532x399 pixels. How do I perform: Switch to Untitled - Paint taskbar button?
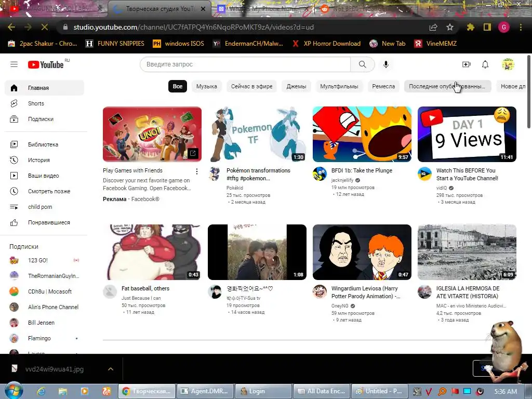[x=379, y=391]
